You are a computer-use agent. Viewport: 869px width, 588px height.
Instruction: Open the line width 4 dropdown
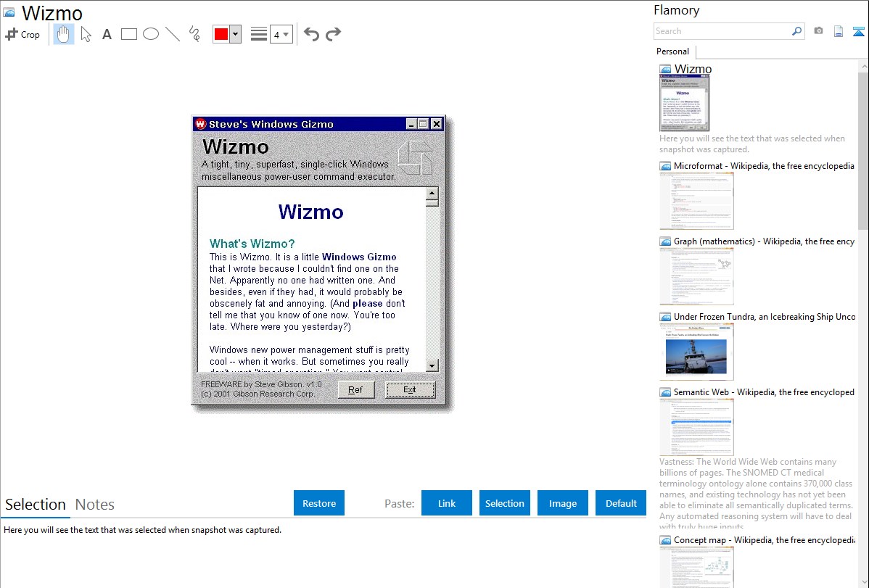click(x=281, y=34)
